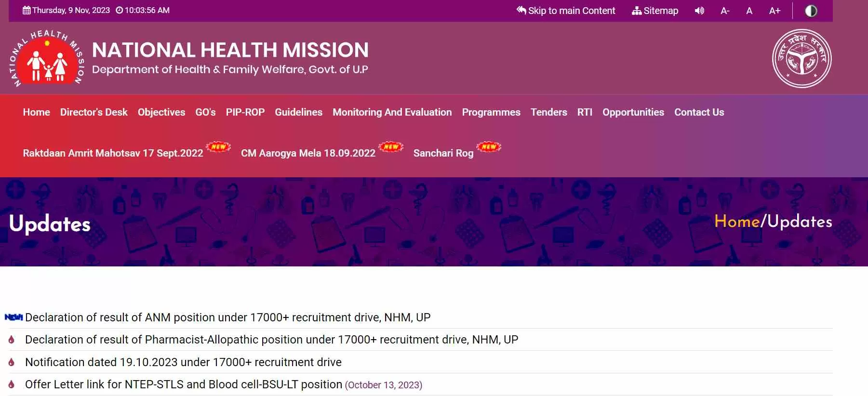The image size is (868, 396).
Task: Increase font size with A+ button
Action: click(775, 11)
